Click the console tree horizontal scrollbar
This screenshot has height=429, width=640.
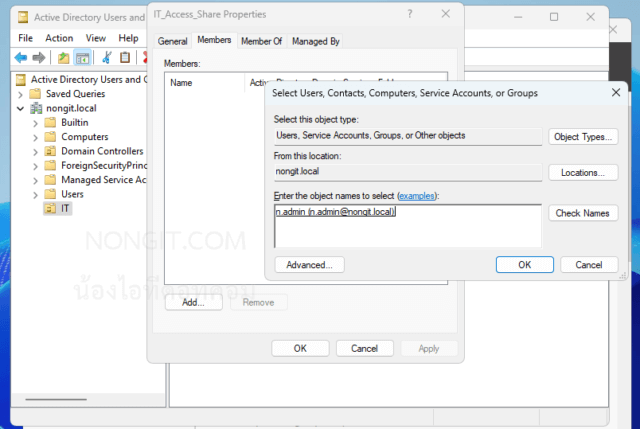pos(56,399)
